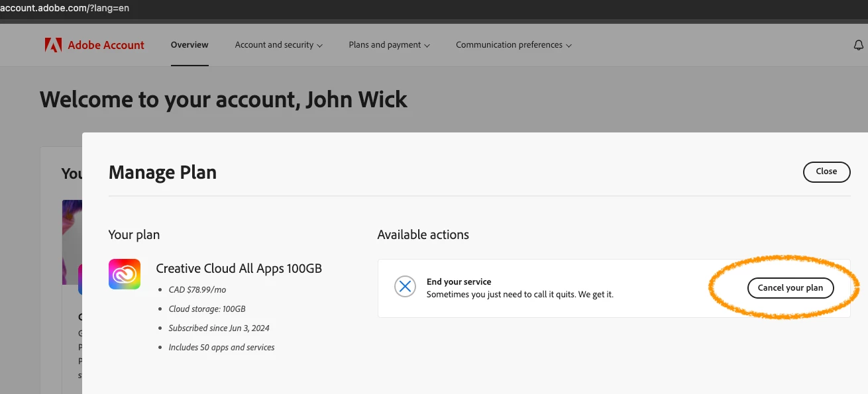Select the Includes 50 apps and services text
This screenshot has width=868, height=394.
coord(221,347)
